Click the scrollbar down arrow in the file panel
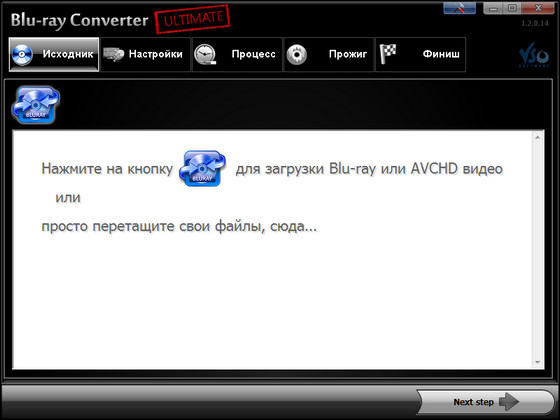The image size is (560, 420). point(538,363)
